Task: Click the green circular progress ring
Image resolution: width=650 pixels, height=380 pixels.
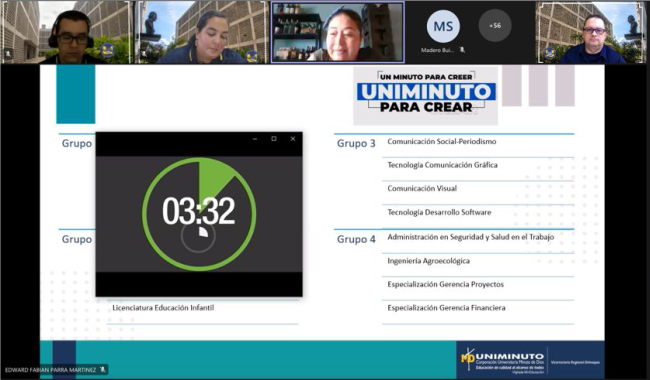Action: 199,214
